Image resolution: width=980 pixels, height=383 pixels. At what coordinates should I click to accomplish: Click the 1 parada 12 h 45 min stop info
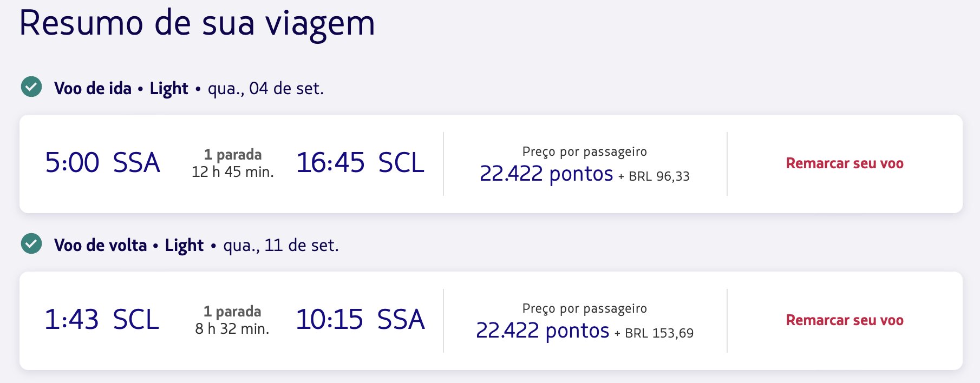click(x=233, y=163)
